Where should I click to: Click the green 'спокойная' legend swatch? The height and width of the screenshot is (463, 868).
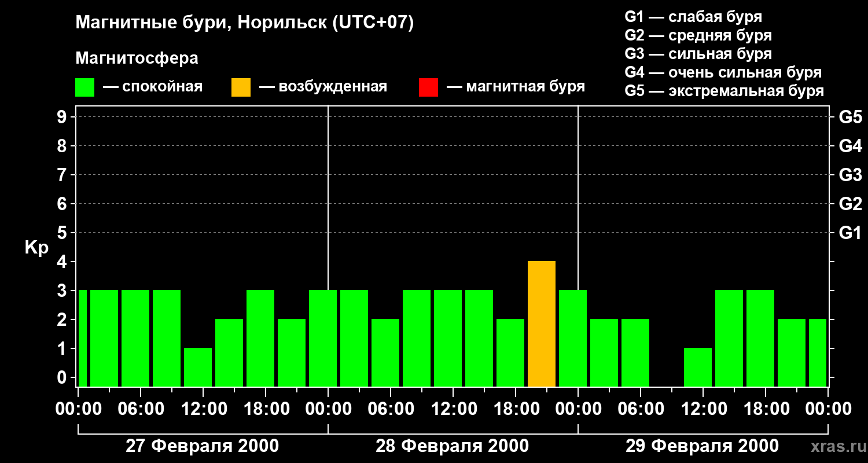point(84,87)
